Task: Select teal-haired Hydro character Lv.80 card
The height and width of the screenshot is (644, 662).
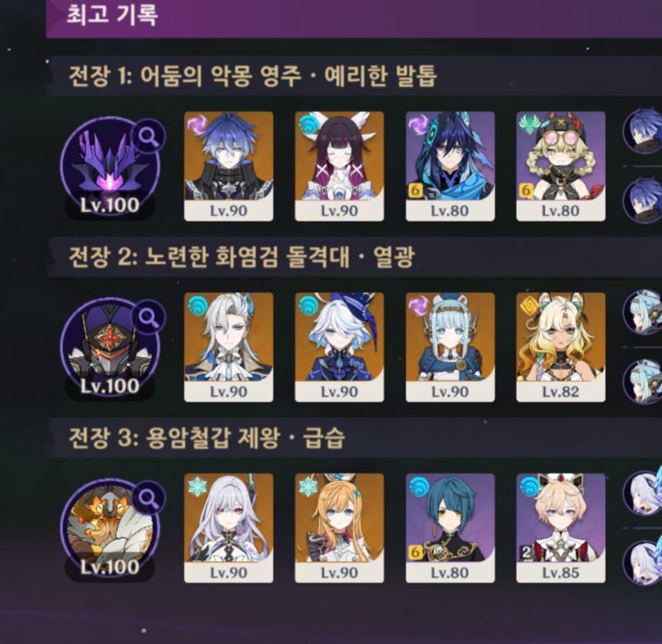Action: [x=450, y=529]
